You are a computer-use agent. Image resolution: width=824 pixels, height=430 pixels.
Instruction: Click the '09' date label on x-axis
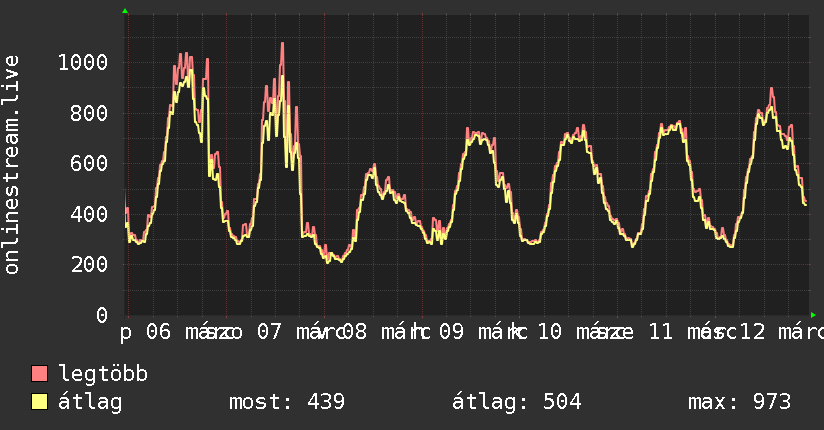point(451,332)
